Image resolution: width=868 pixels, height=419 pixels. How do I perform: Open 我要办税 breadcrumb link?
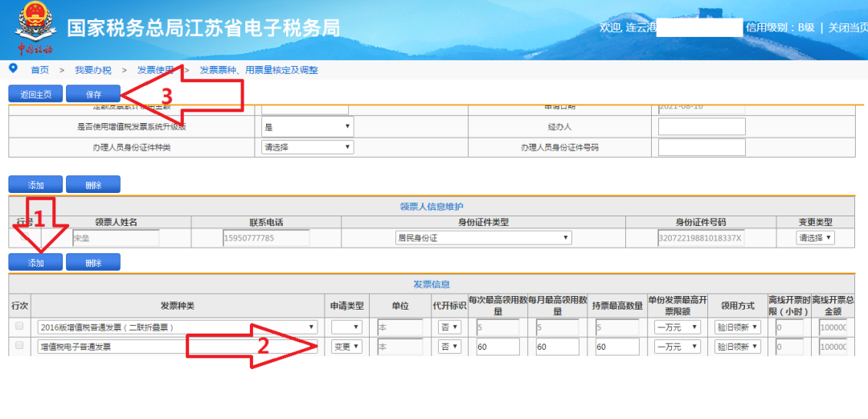(93, 71)
